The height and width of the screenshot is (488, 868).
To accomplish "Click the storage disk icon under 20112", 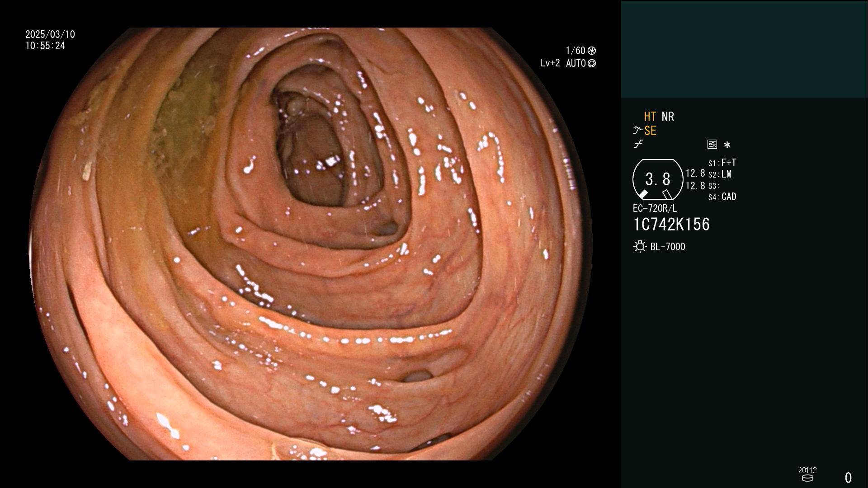I will coord(807,478).
